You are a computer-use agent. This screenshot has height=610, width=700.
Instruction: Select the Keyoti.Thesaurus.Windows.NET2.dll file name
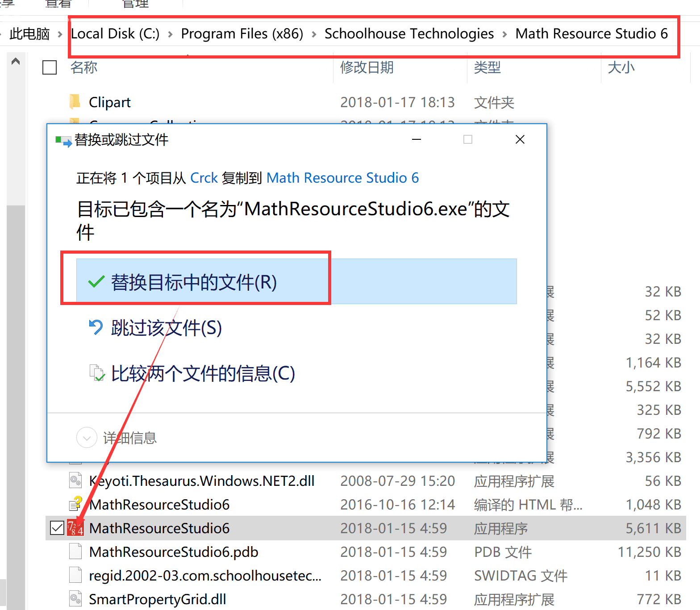[x=202, y=481]
